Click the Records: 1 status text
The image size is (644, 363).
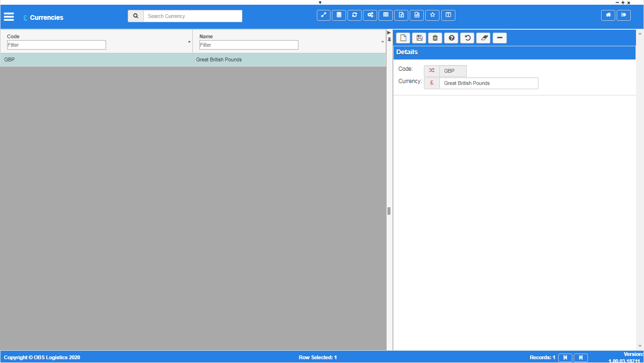click(x=542, y=357)
